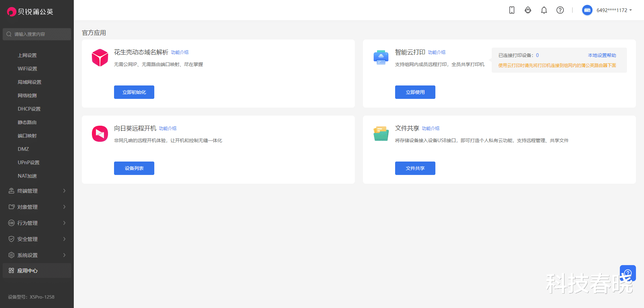Click the 非同凡响的远程开机体验 description text

[168, 140]
